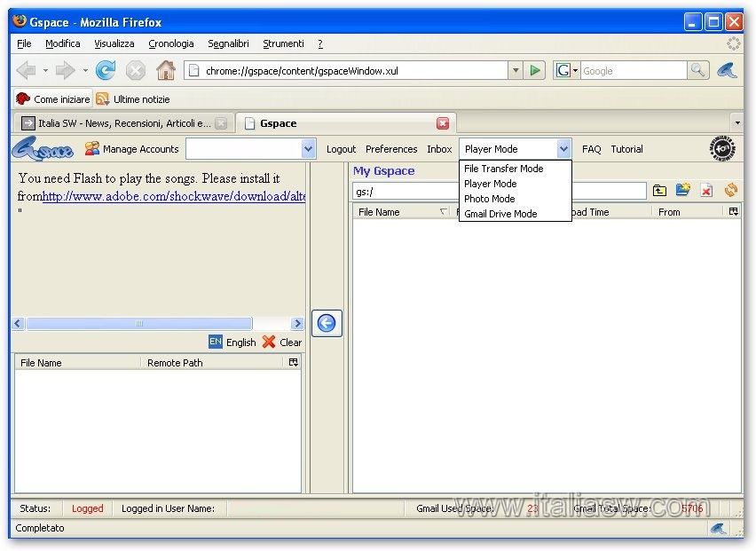The width and height of the screenshot is (756, 551).
Task: Open Preferences
Action: pos(391,149)
